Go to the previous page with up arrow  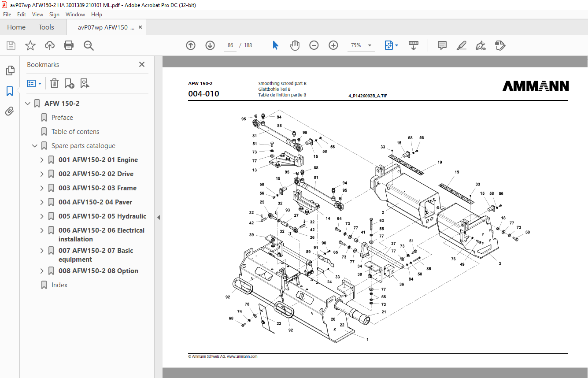191,45
